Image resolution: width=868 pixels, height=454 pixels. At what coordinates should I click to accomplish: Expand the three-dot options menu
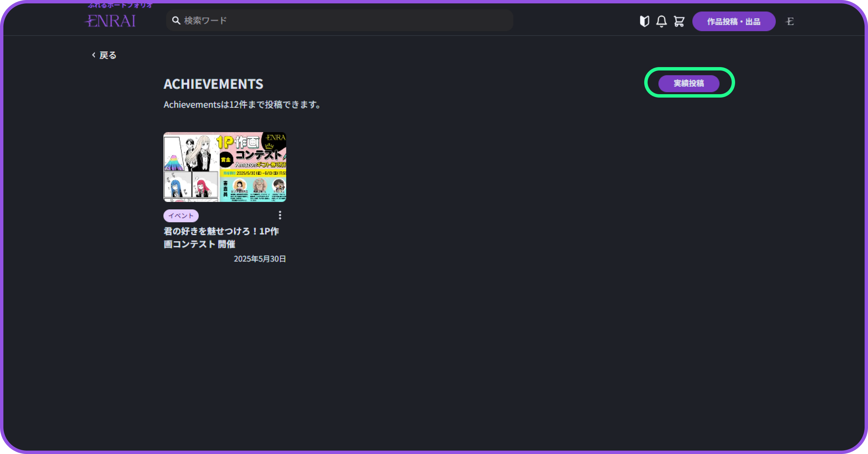[280, 215]
